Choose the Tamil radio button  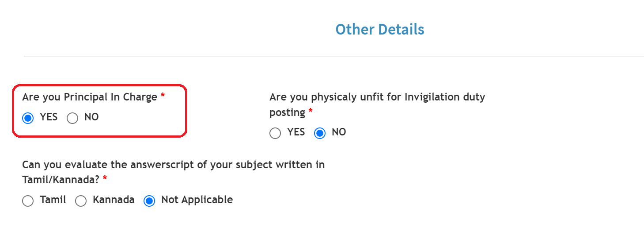(x=28, y=201)
